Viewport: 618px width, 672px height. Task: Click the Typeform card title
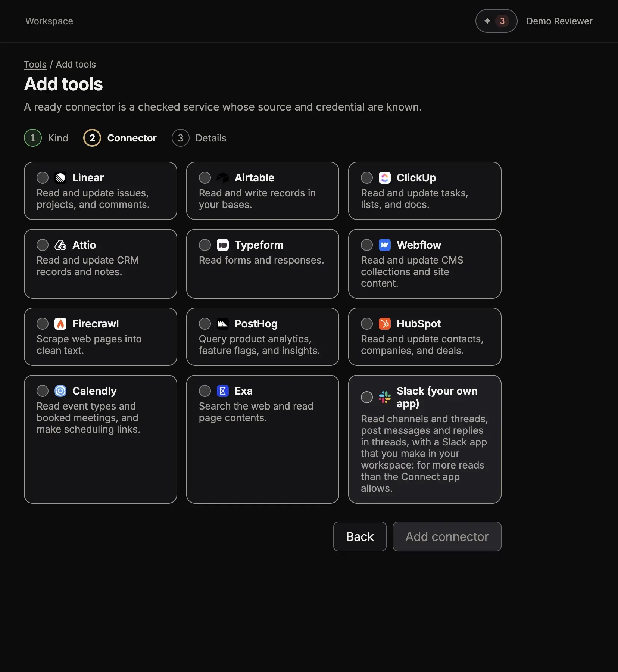click(x=259, y=245)
